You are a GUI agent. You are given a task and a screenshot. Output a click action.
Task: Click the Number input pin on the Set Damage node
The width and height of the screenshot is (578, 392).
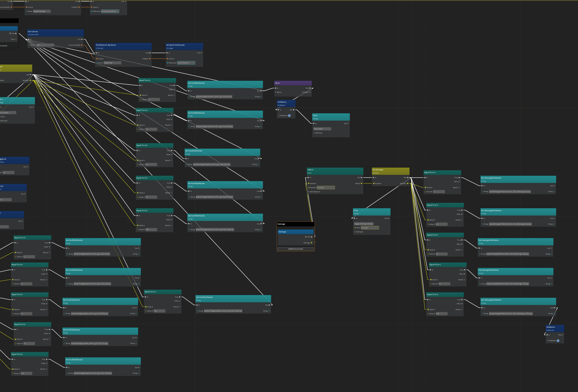(x=374, y=183)
